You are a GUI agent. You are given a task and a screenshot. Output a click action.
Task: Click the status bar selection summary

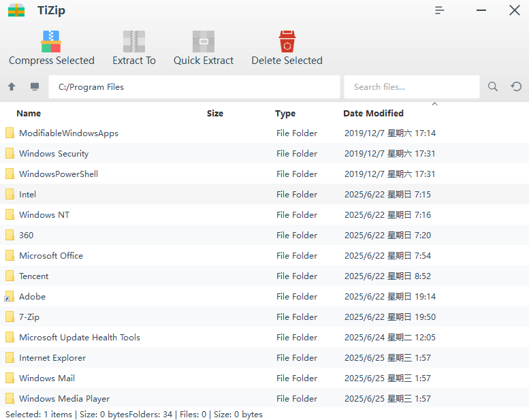(x=134, y=415)
